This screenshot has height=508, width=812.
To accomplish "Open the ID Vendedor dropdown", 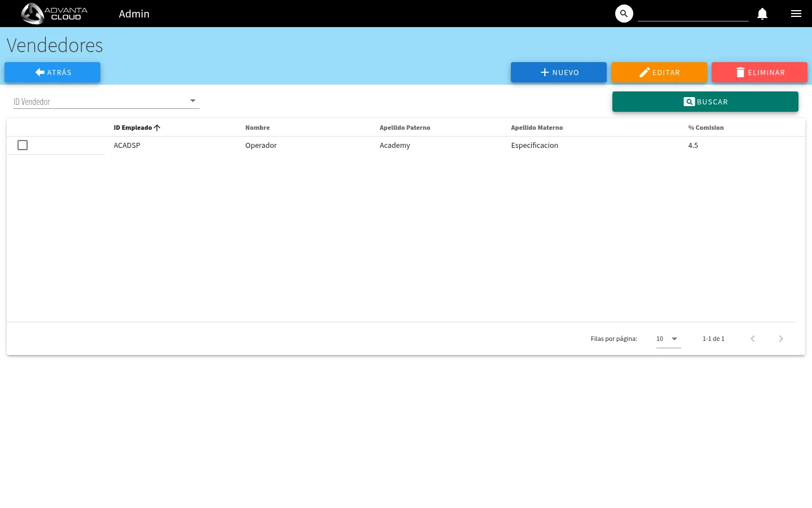I will pyautogui.click(x=107, y=102).
